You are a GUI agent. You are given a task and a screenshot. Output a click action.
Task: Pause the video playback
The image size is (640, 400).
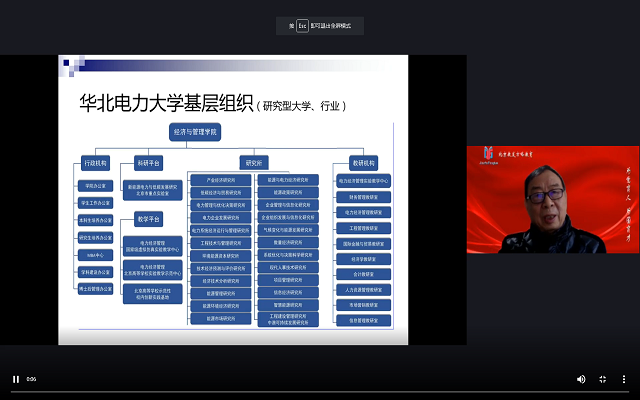click(x=16, y=379)
